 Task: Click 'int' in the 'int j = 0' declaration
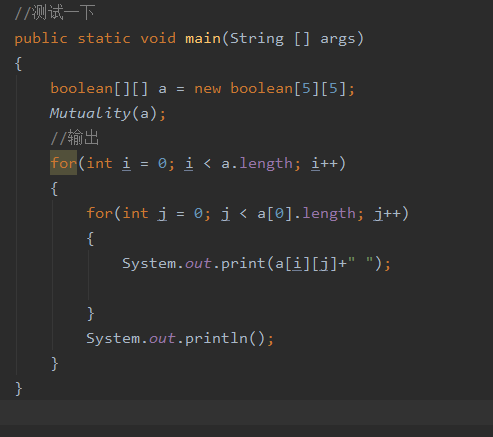coord(135,213)
